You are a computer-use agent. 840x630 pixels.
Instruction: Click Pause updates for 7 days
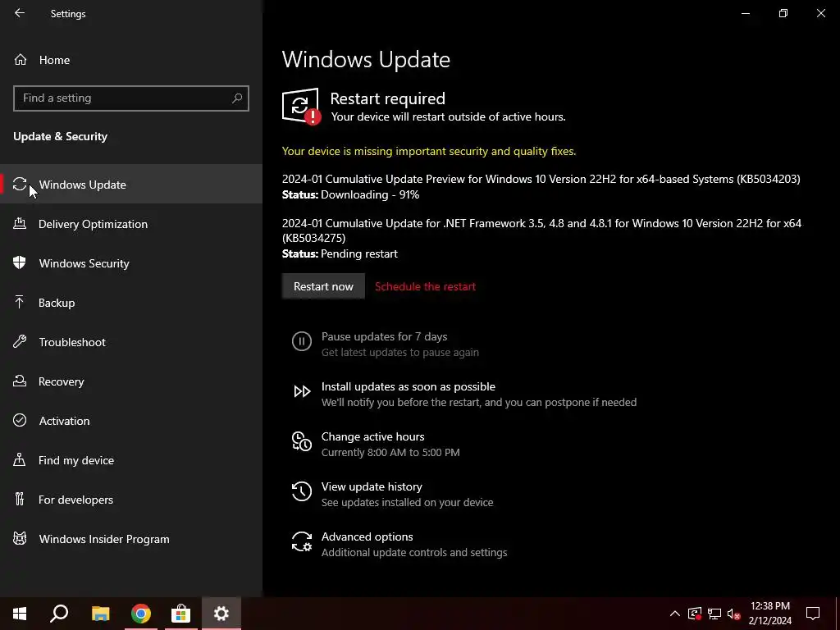pyautogui.click(x=384, y=336)
